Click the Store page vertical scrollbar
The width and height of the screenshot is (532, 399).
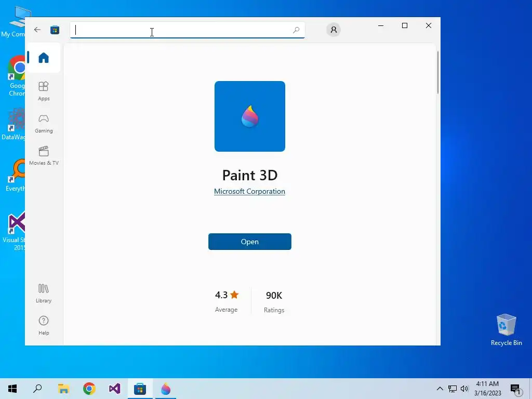pyautogui.click(x=437, y=72)
